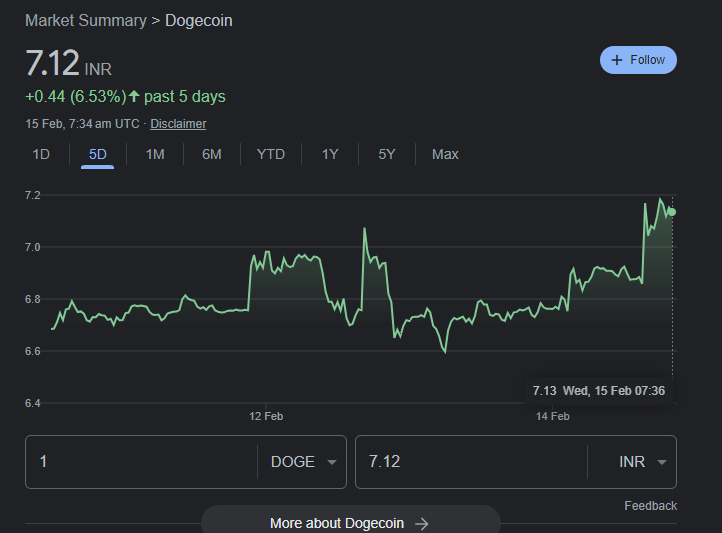Click the Market Summary breadcrumb
722x533 pixels.
(x=86, y=21)
